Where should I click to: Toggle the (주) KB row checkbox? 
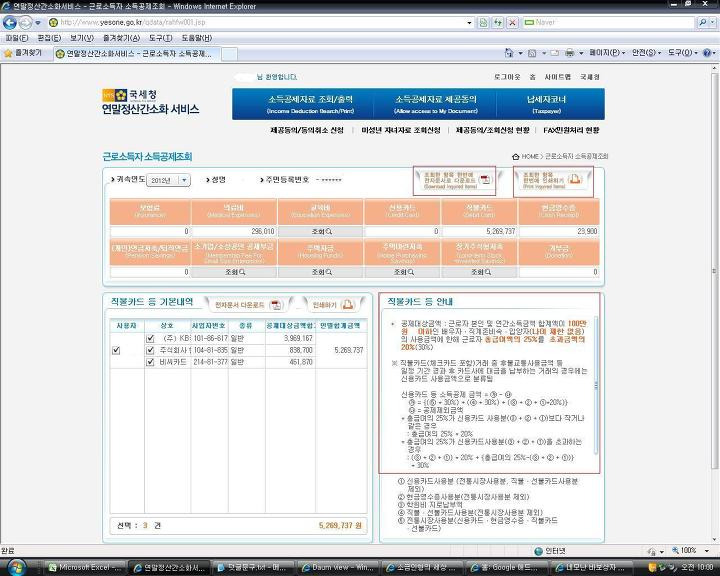(150, 339)
